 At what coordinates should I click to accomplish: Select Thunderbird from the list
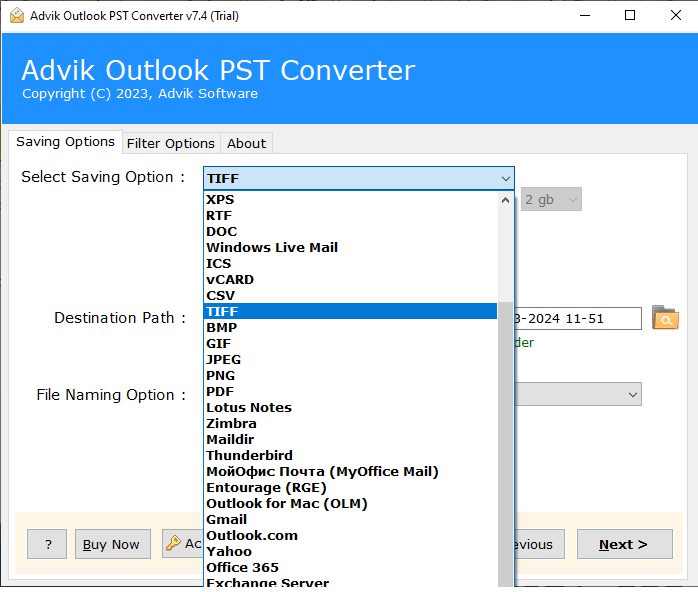point(350,456)
